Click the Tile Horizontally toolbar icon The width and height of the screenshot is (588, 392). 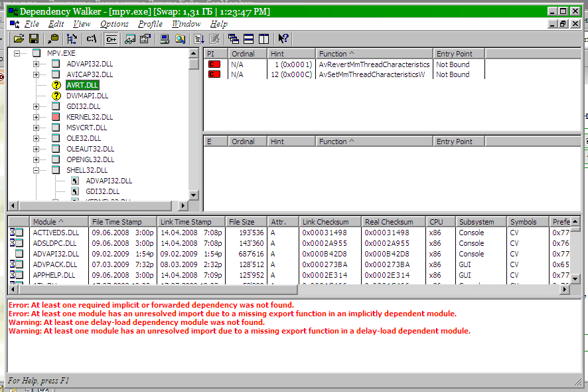tap(248, 39)
